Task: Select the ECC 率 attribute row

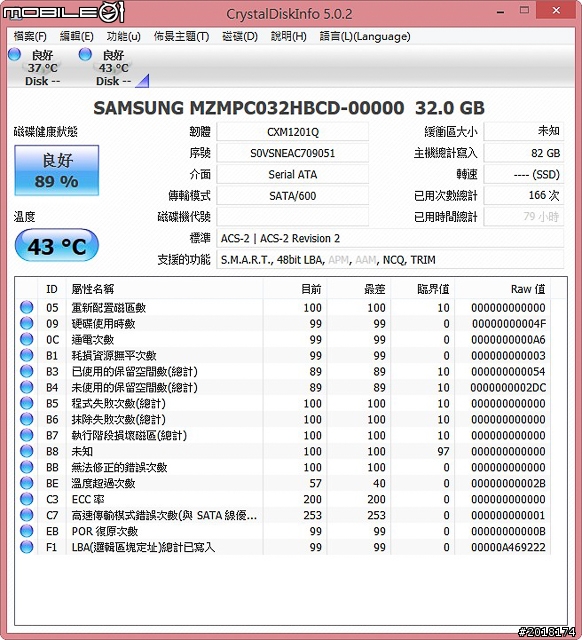Action: point(283,499)
